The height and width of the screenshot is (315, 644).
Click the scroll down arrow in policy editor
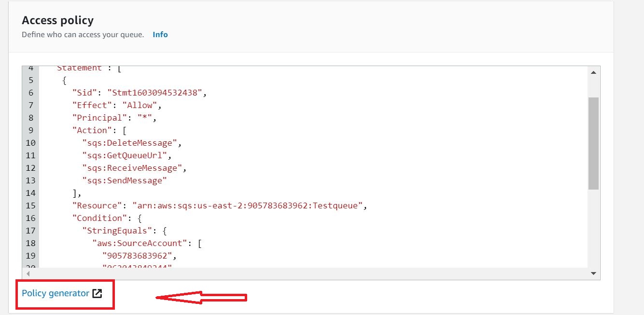tap(593, 274)
